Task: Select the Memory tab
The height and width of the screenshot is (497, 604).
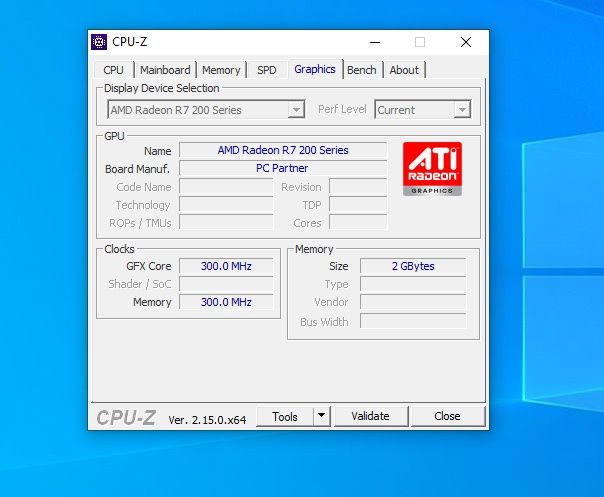Action: 221,70
